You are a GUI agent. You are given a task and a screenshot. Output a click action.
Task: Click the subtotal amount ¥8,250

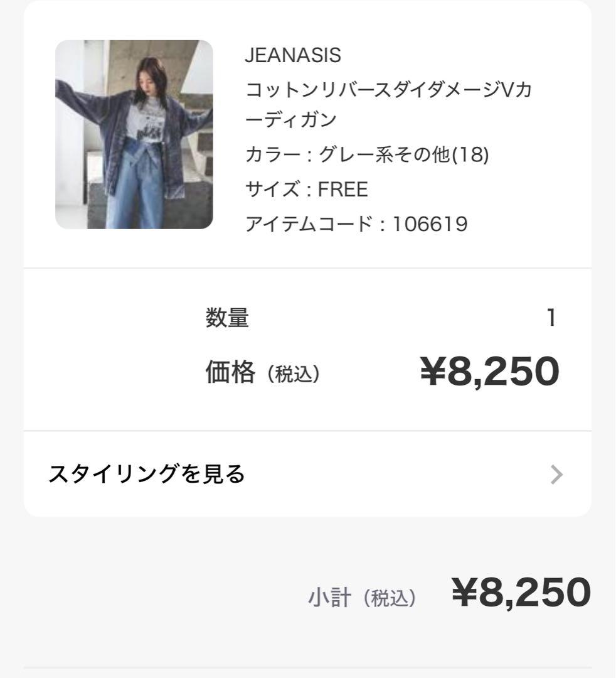pos(521,593)
